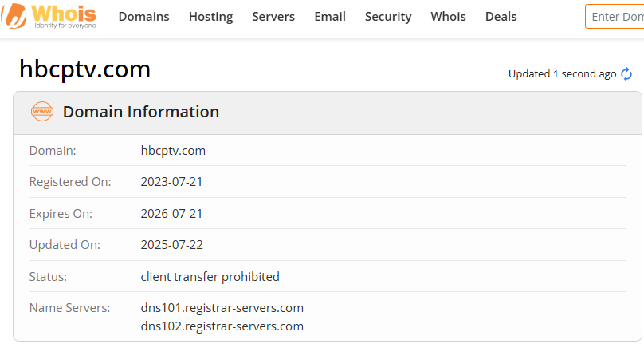Click the Whois logo icon
This screenshot has height=344, width=644.
click(x=14, y=16)
